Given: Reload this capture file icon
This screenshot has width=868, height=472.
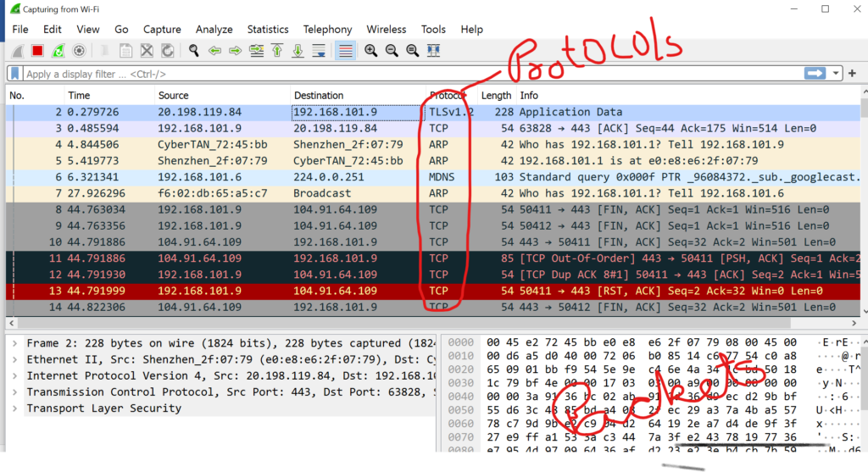Looking at the screenshot, I should click(167, 51).
